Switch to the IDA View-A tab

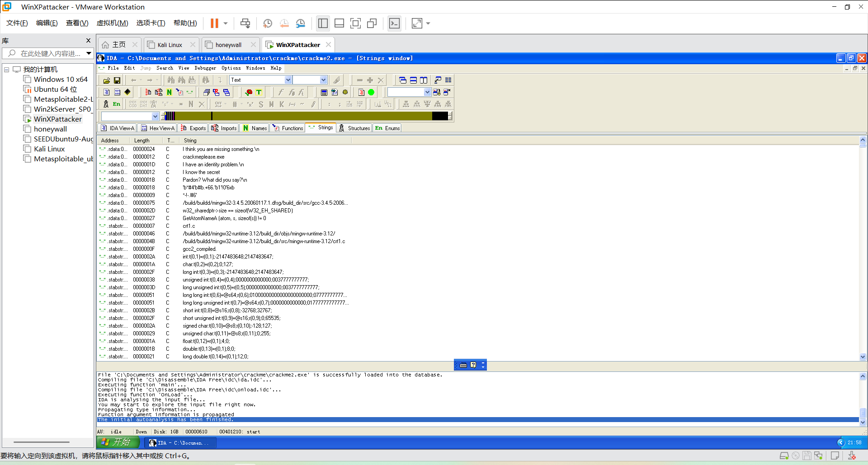118,128
